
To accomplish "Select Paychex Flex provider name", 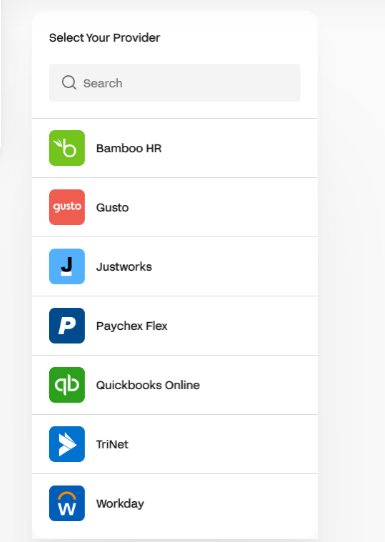I will click(132, 326).
